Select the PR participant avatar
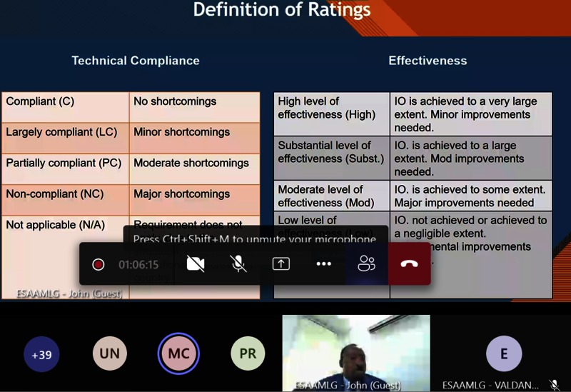Viewport: 571px width, 392px height. [248, 354]
